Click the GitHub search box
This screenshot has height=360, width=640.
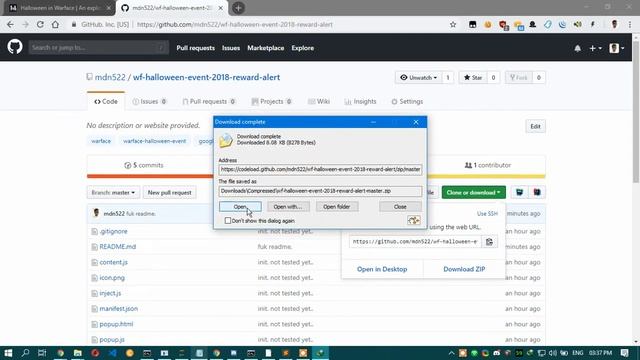point(98,48)
